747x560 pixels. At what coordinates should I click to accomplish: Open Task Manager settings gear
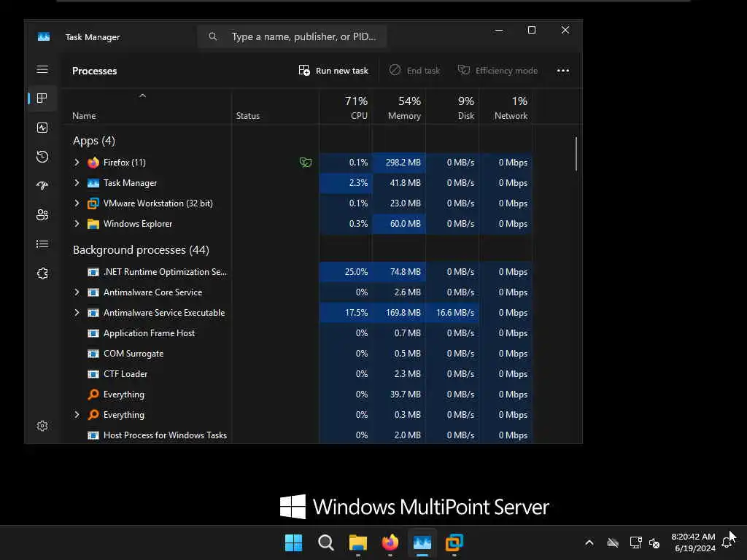pyautogui.click(x=42, y=426)
